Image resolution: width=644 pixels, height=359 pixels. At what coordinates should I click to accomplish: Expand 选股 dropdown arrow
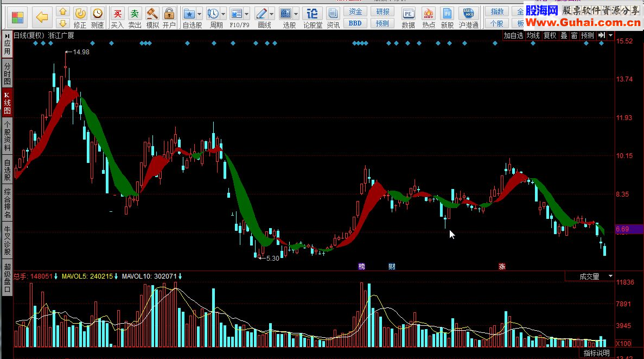click(296, 14)
